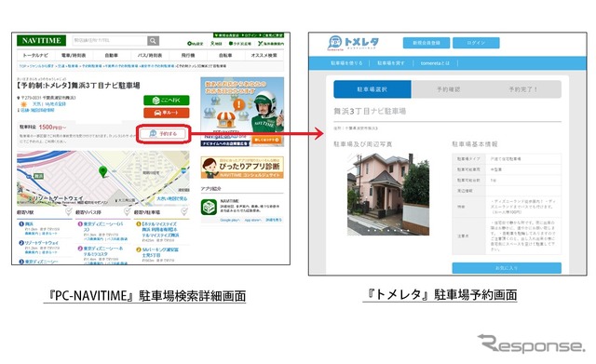Click the 予約する reservation button
Image resolution: width=596 pixels, height=364 pixels.
164,134
